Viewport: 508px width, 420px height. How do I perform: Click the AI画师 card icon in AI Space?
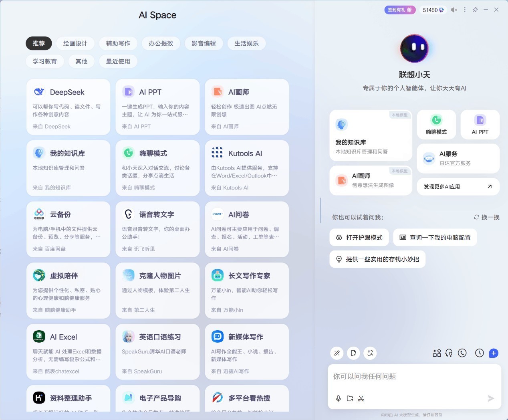coord(218,92)
